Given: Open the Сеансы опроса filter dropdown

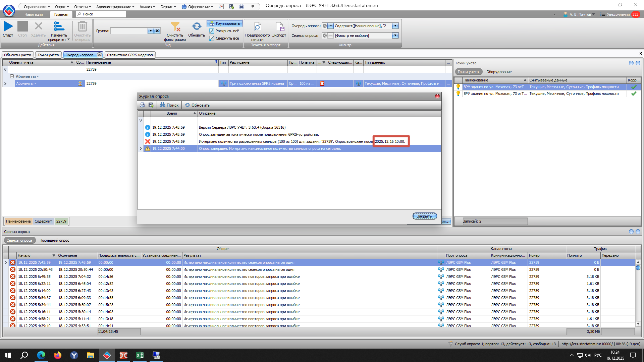Looking at the screenshot, I should 395,36.
